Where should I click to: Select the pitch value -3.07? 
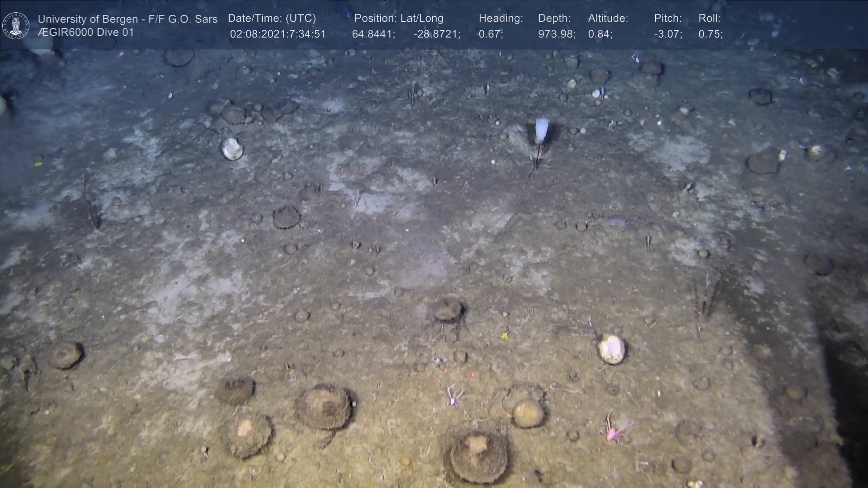[x=668, y=34]
